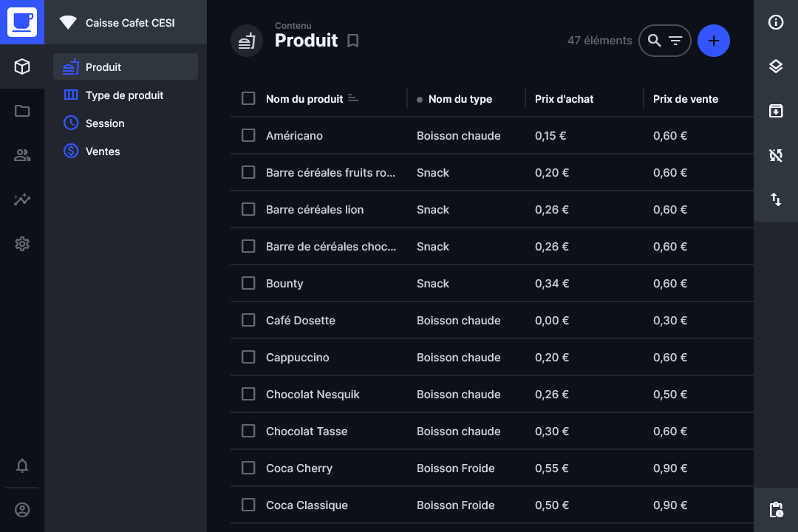Viewport: 798px width, 532px height.
Task: Go to Type de produit collection
Action: click(124, 95)
